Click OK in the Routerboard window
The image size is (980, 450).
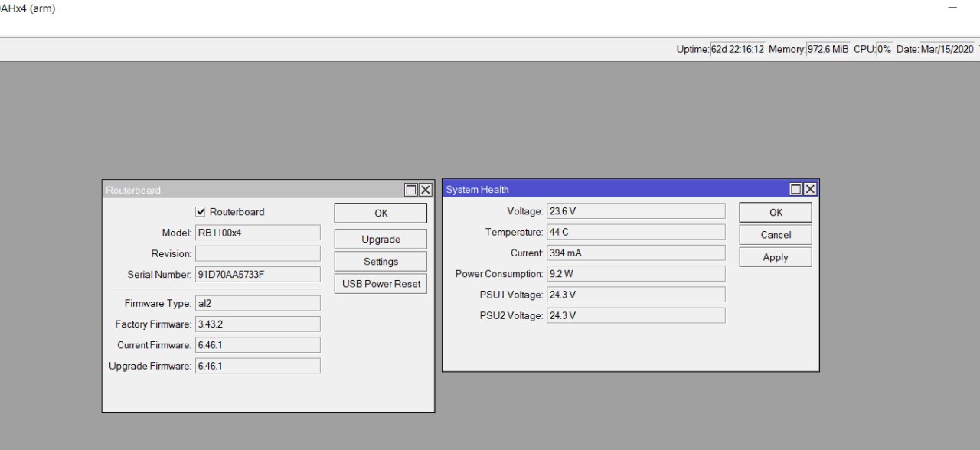click(x=381, y=214)
